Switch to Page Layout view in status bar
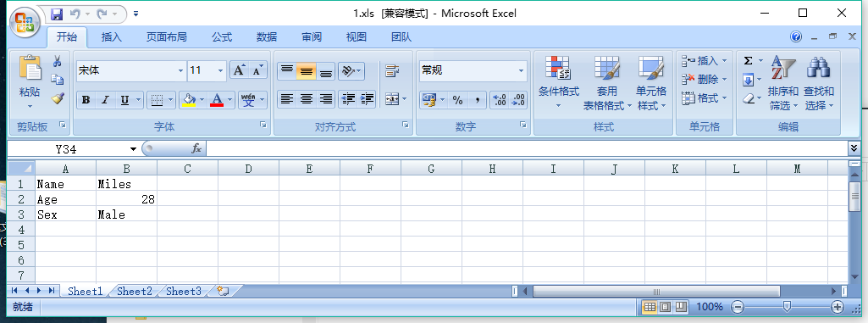The height and width of the screenshot is (323, 868). (x=666, y=306)
